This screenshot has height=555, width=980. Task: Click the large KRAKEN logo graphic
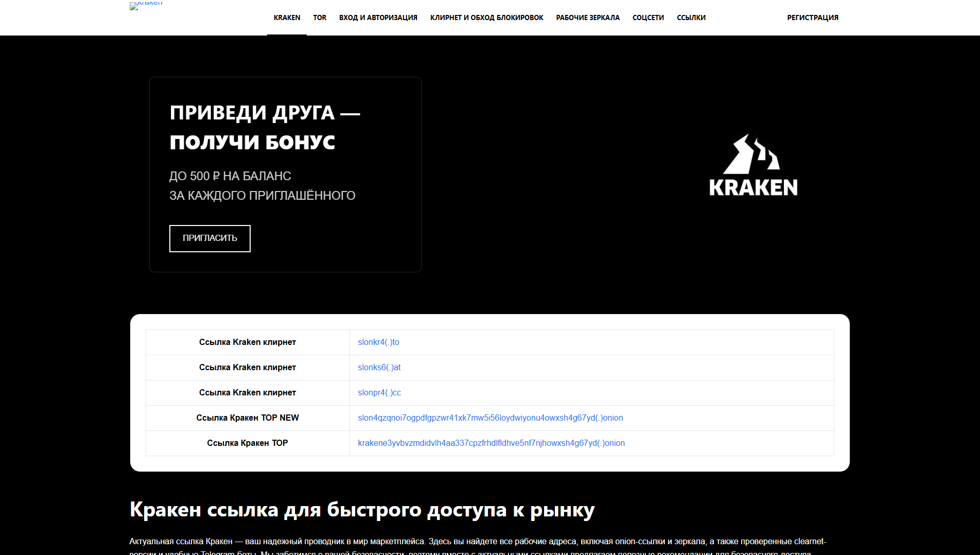tap(754, 165)
